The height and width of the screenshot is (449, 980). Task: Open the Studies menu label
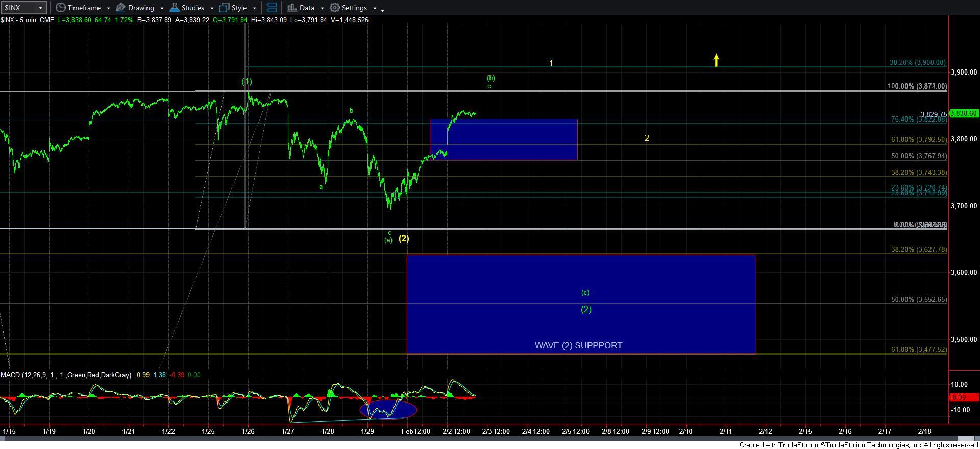(193, 8)
